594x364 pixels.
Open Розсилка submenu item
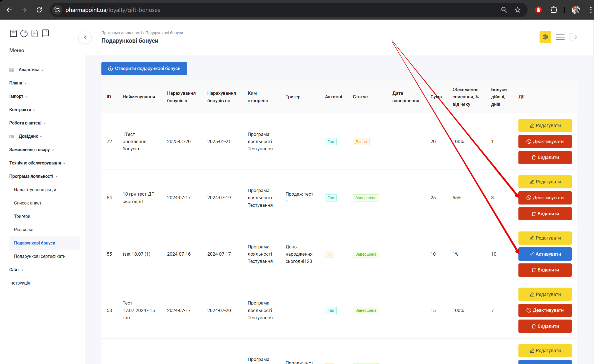coord(24,230)
